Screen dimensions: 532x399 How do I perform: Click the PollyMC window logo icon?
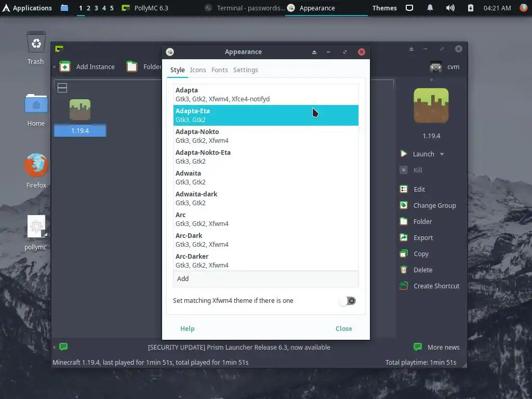59,49
